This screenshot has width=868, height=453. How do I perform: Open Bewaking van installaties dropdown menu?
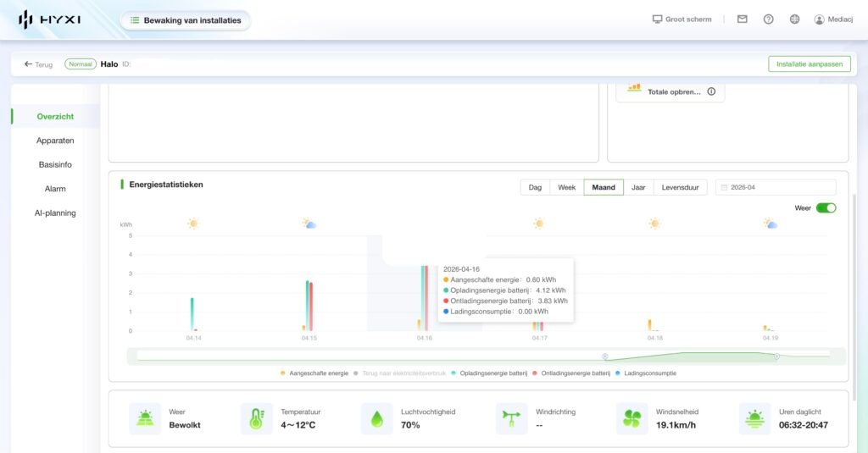[185, 20]
